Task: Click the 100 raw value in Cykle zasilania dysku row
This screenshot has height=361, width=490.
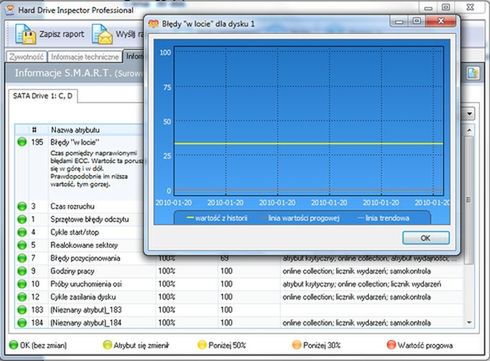Action: tap(226, 297)
